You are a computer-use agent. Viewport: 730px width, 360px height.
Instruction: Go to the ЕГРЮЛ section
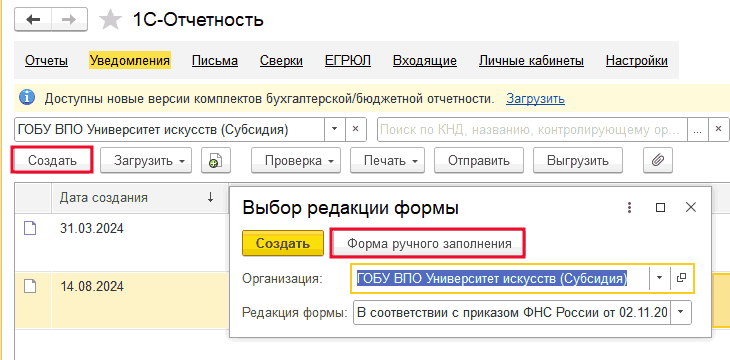point(348,61)
